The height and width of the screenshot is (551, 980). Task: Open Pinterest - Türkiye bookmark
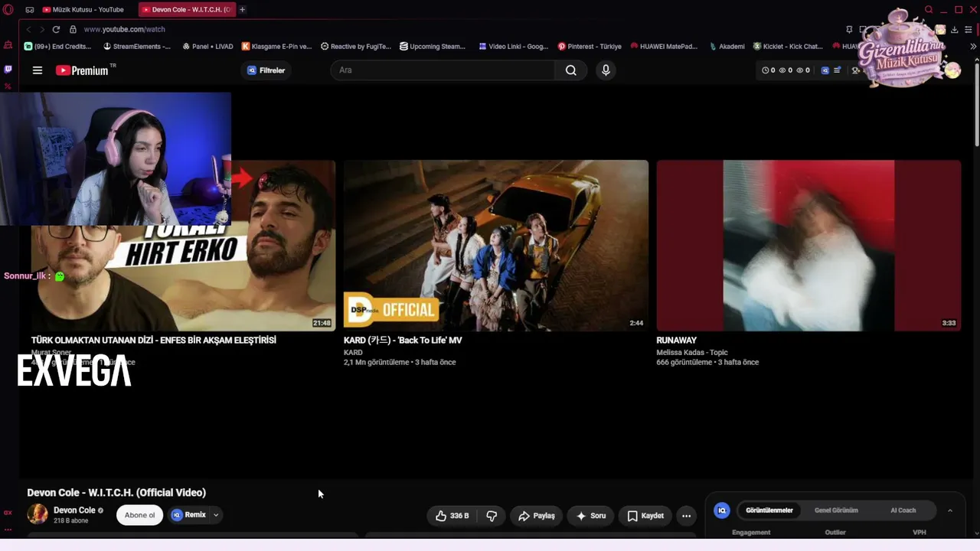click(590, 46)
